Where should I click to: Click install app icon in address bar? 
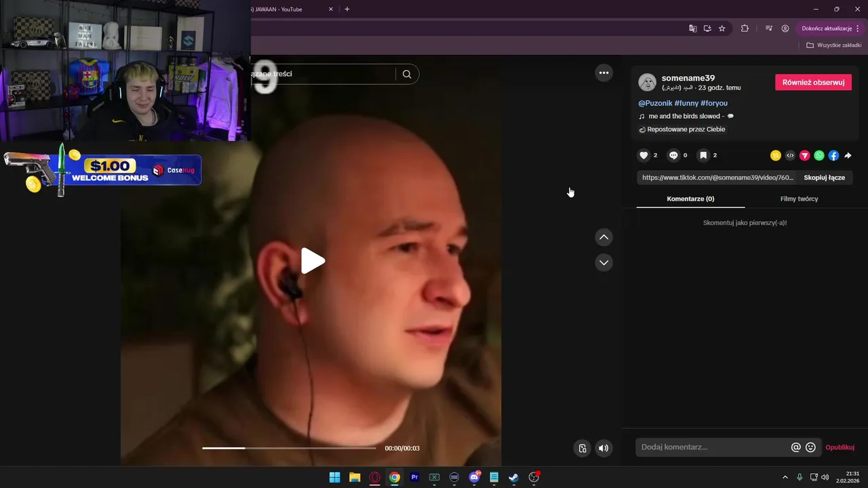point(707,28)
